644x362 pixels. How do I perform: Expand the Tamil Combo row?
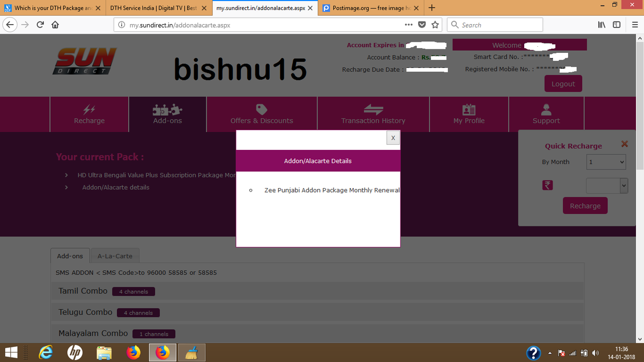point(317,291)
